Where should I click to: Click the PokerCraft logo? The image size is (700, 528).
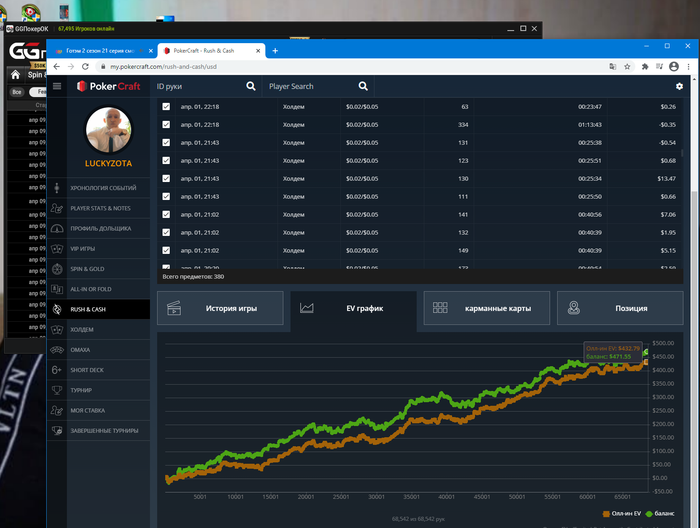click(x=108, y=86)
